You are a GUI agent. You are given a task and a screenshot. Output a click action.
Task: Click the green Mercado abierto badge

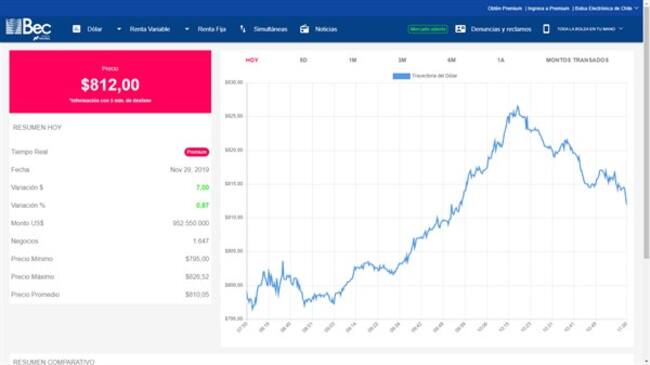[x=428, y=29]
